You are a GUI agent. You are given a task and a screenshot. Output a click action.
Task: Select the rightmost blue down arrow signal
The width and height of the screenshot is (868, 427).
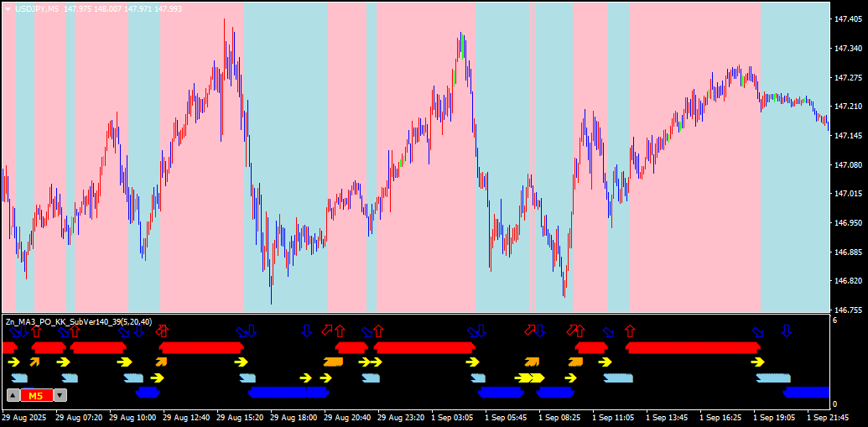[x=786, y=331]
